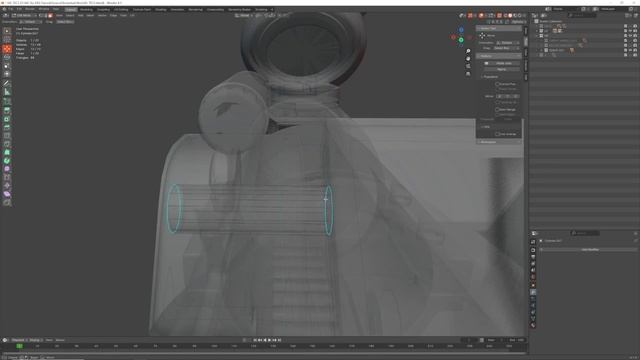
Task: Select the Knife tool
Action: coord(7,144)
